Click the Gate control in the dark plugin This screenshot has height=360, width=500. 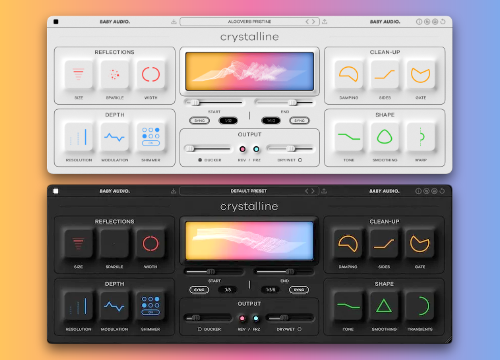(420, 243)
